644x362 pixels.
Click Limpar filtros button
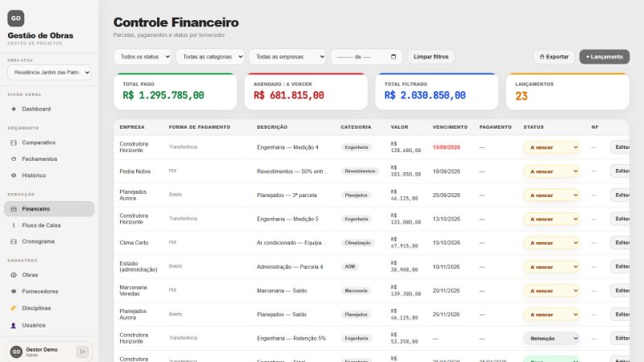point(431,56)
